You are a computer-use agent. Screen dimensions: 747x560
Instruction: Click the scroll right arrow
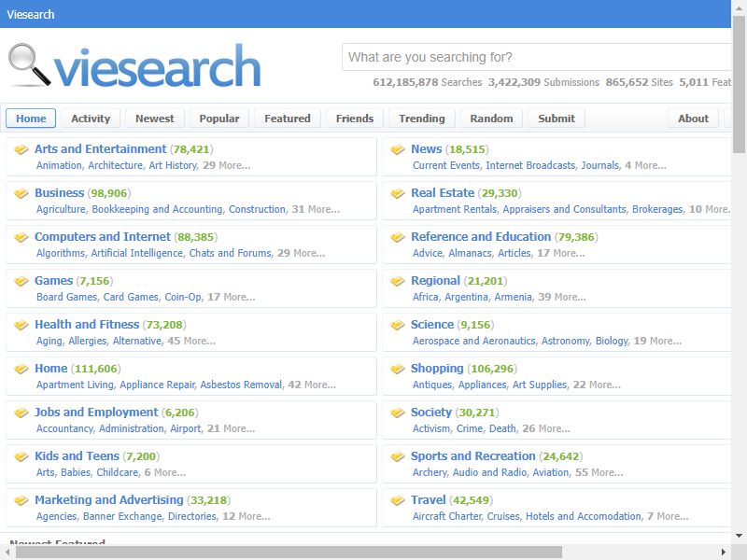coord(724,553)
